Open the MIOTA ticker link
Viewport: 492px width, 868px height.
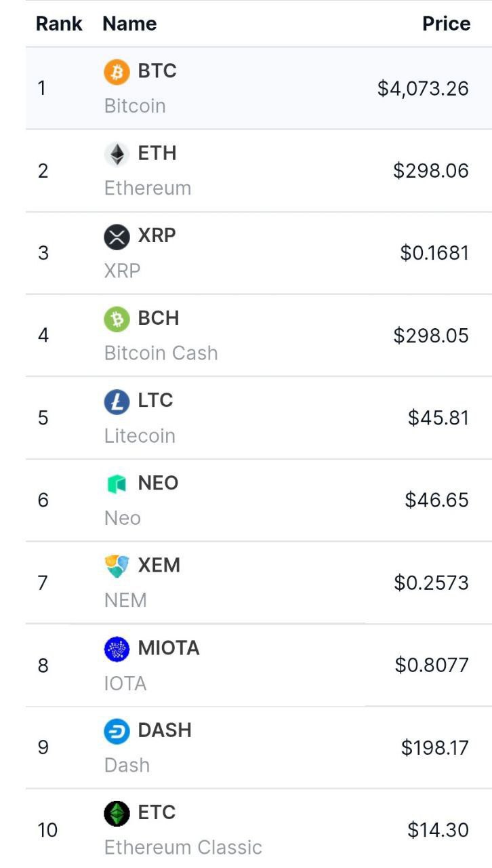pos(169,648)
